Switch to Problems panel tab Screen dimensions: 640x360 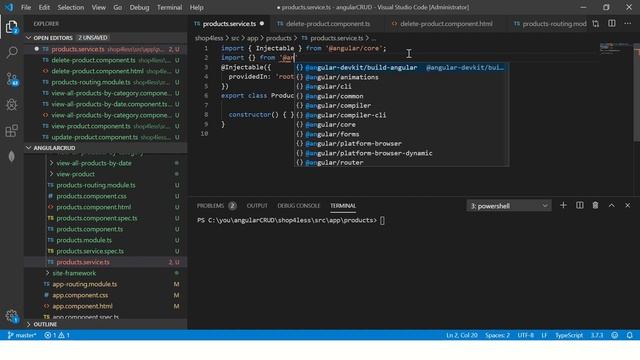(x=216, y=206)
